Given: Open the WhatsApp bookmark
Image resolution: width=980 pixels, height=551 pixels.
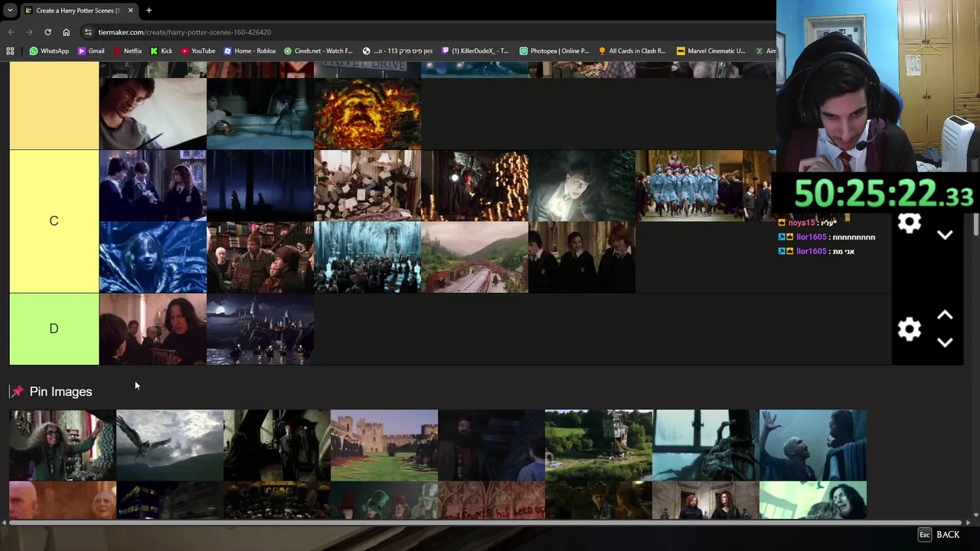Looking at the screenshot, I should click(49, 51).
